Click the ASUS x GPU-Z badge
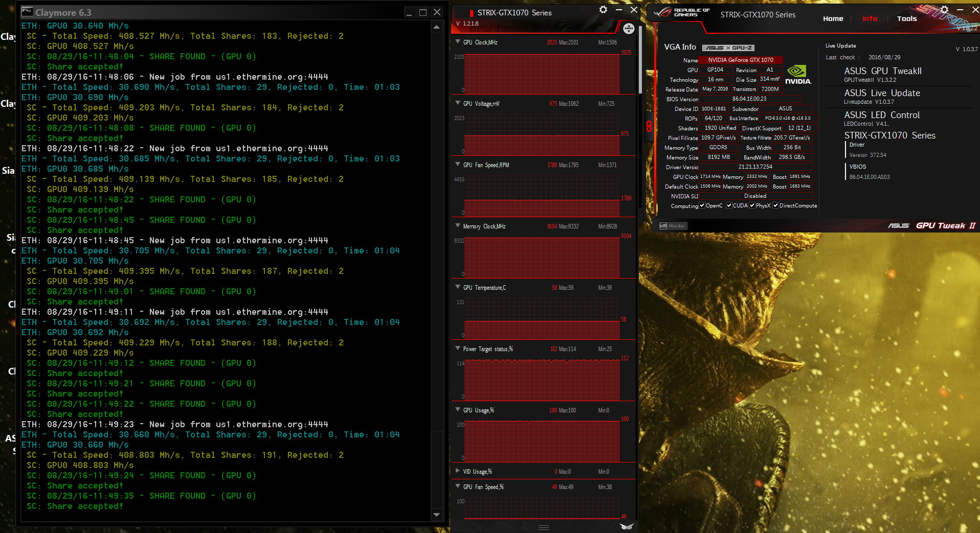980x533 pixels. click(x=728, y=48)
